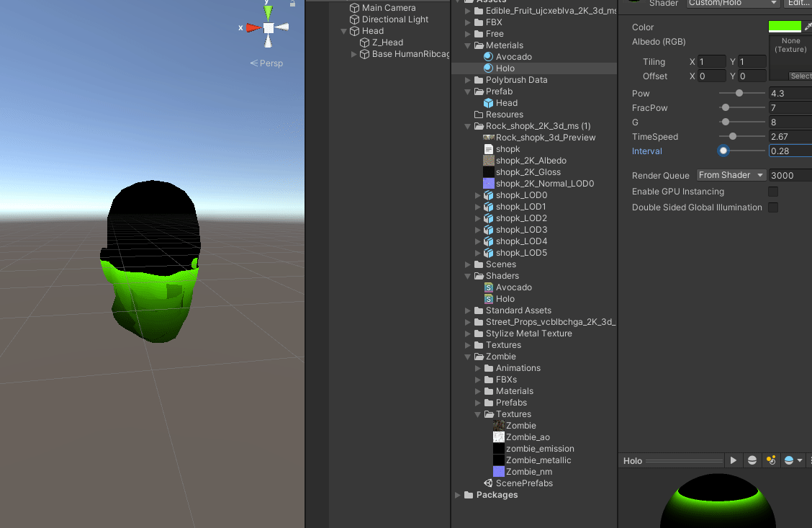
Task: Click the eyedropper next to Color swatch
Action: (808, 27)
